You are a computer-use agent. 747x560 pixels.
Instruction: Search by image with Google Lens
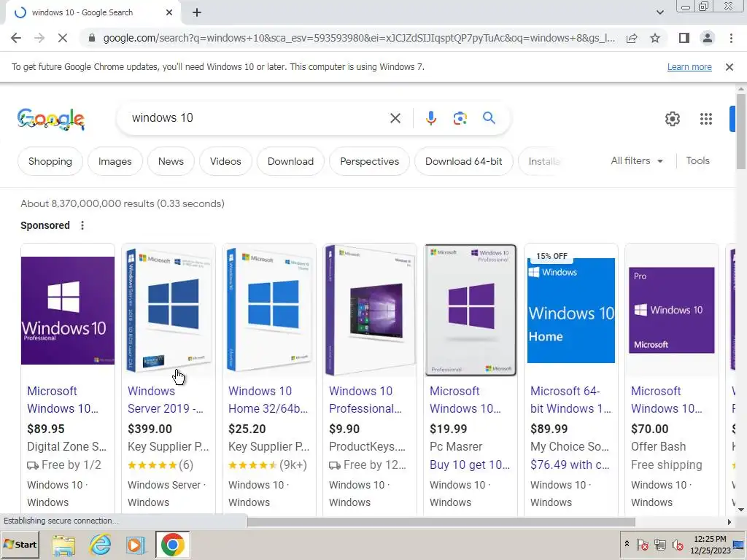click(460, 118)
